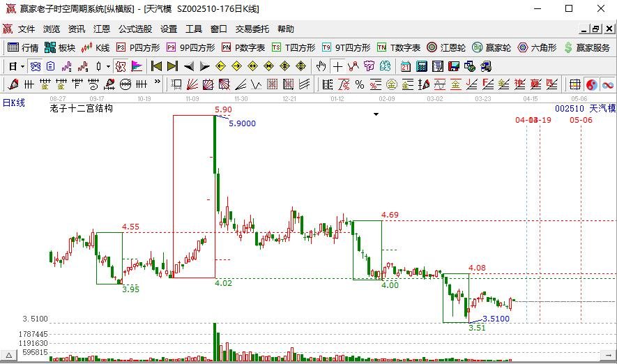Show more hidden toolbar buttons chevron
This screenshot has height=364, width=617.
click(x=158, y=82)
